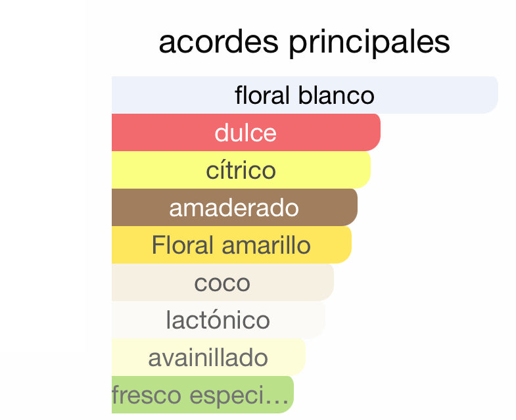This screenshot has width=516, height=420.
Task: Click the 'Floral amarillo' text label
Action: coord(231,246)
